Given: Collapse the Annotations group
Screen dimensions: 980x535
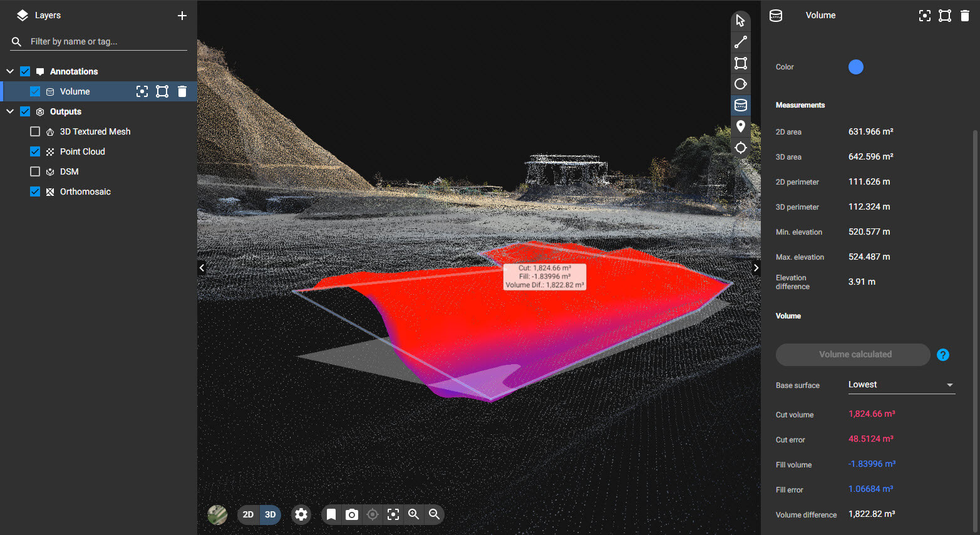Looking at the screenshot, I should (x=10, y=71).
